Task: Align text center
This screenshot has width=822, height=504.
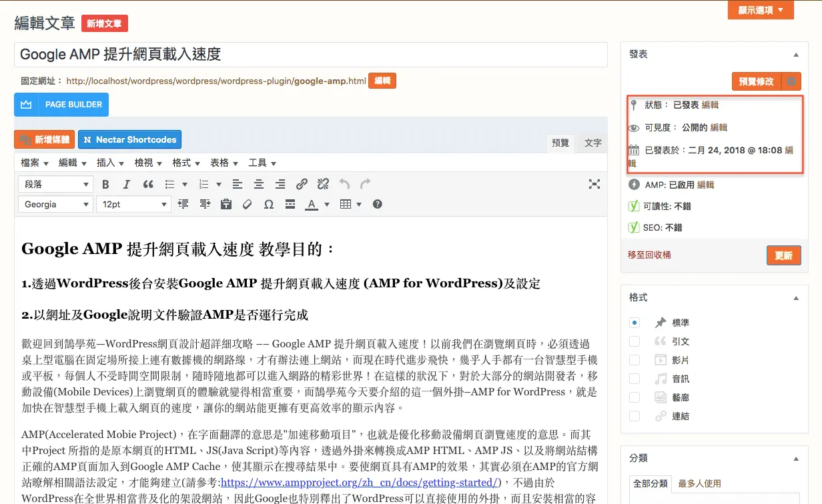Action: [259, 185]
